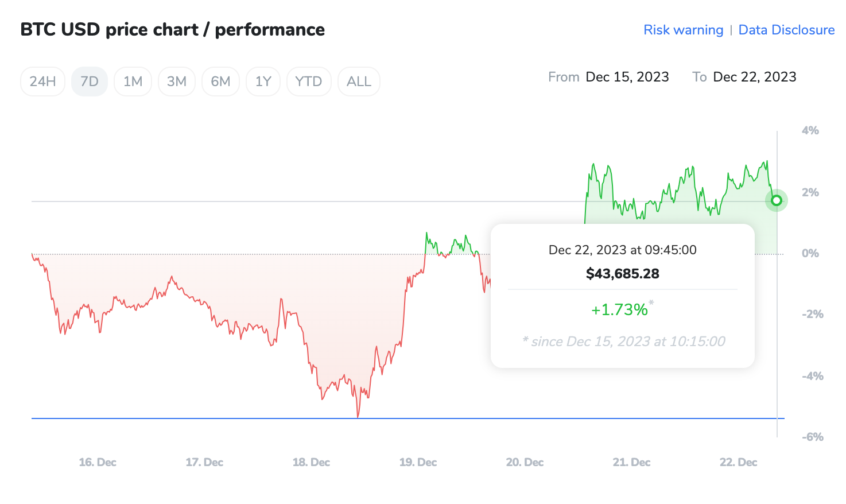Open the To date Dec 22, 2023
The image size is (846, 504).
click(x=754, y=77)
